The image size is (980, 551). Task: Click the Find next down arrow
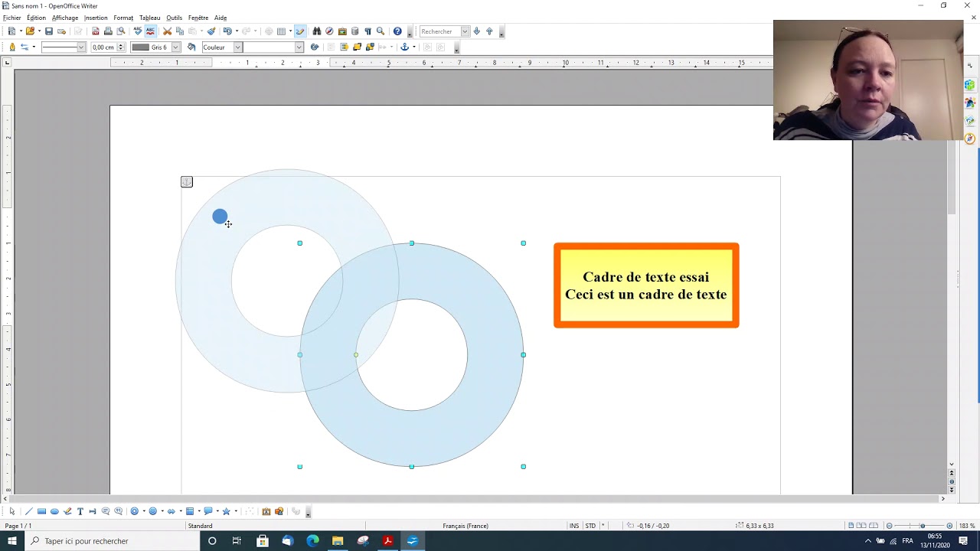pos(476,31)
